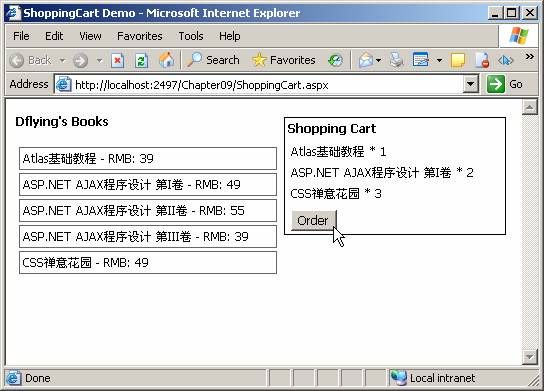
Task: Open the Favorites star toolbar button
Action: (284, 60)
